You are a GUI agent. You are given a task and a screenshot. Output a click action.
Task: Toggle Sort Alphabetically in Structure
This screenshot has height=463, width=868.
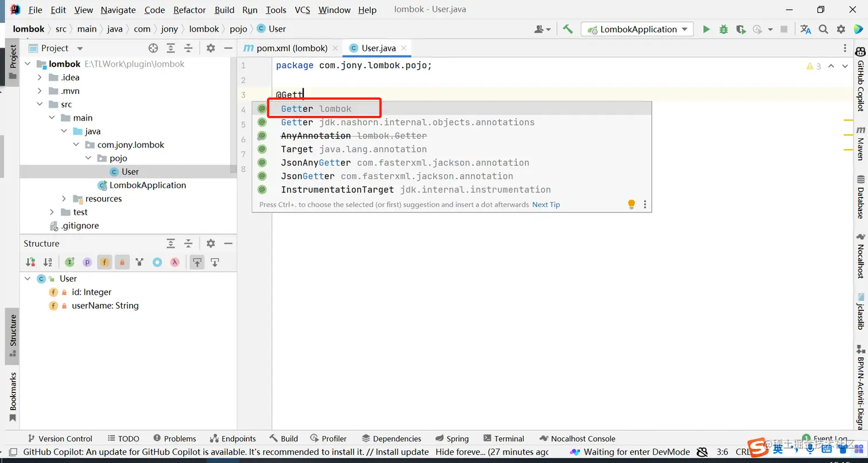[48, 262]
